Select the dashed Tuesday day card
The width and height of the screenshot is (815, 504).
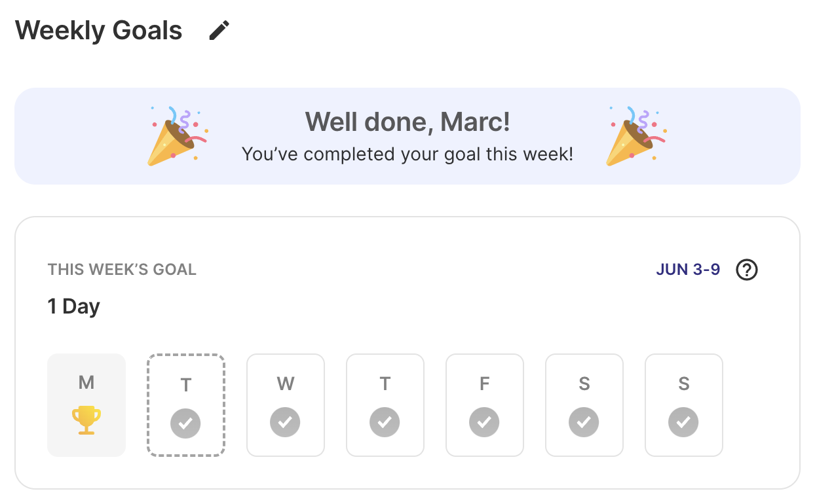point(186,405)
